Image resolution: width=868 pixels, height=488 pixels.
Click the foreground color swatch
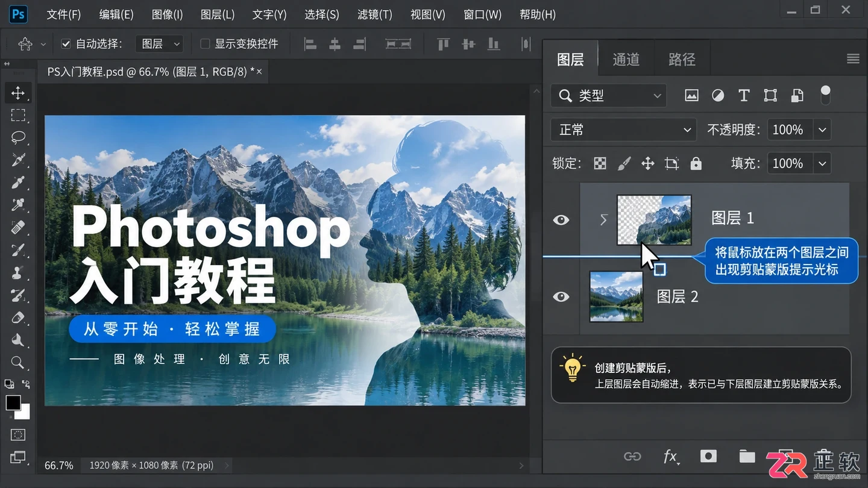(x=13, y=402)
